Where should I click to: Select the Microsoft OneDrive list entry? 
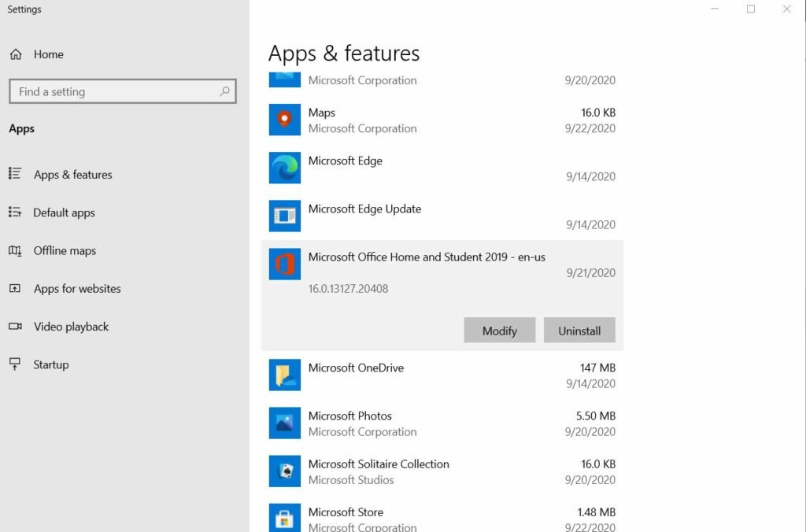[x=441, y=375]
